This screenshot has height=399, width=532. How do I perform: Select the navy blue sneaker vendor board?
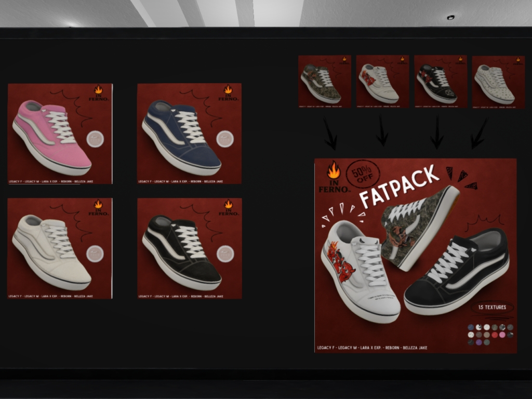(189, 134)
